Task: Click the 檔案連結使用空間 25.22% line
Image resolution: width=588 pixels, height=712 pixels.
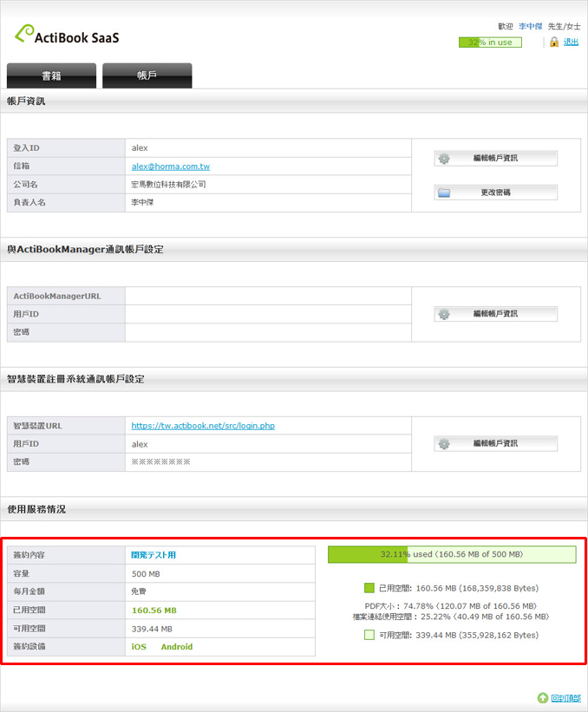Action: point(451,617)
